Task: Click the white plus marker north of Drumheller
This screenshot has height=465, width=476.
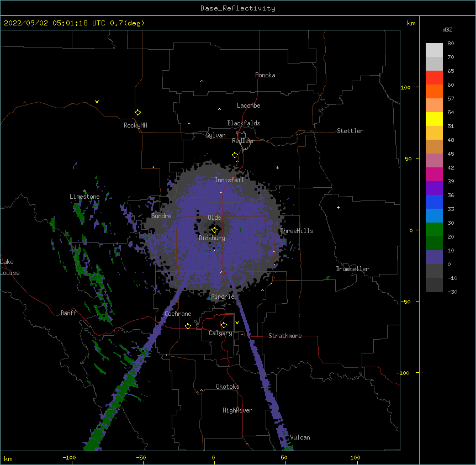Action: click(x=338, y=207)
